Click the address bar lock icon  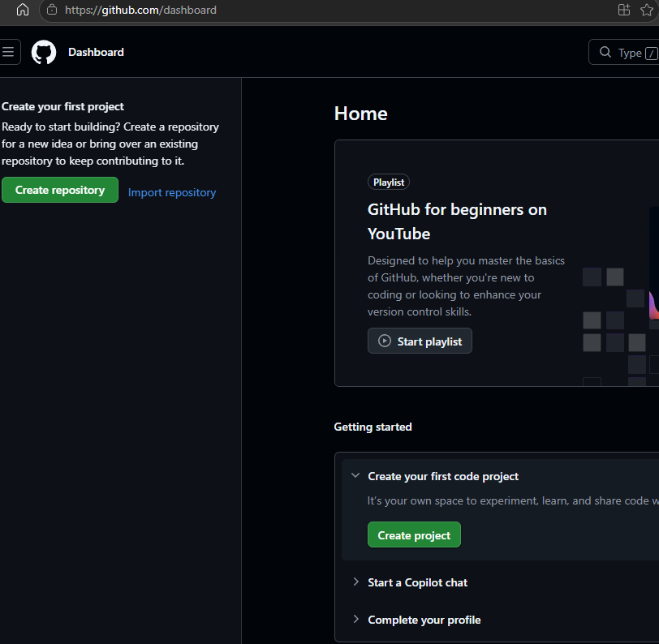click(52, 10)
